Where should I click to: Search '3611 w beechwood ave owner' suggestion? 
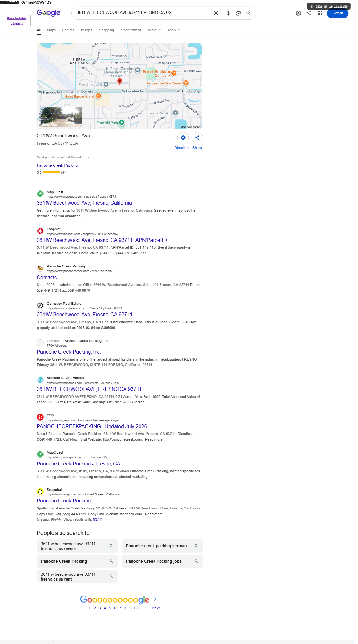tap(77, 546)
